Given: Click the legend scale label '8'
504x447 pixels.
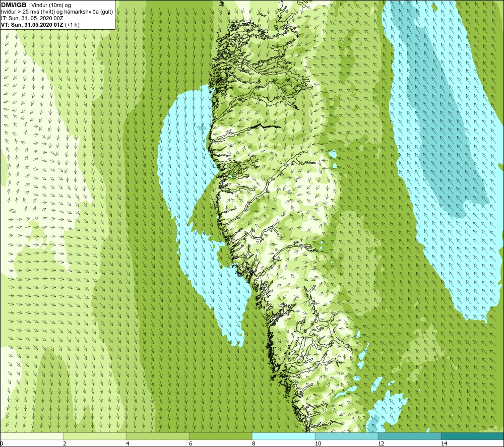Looking at the screenshot, I should (x=254, y=443).
